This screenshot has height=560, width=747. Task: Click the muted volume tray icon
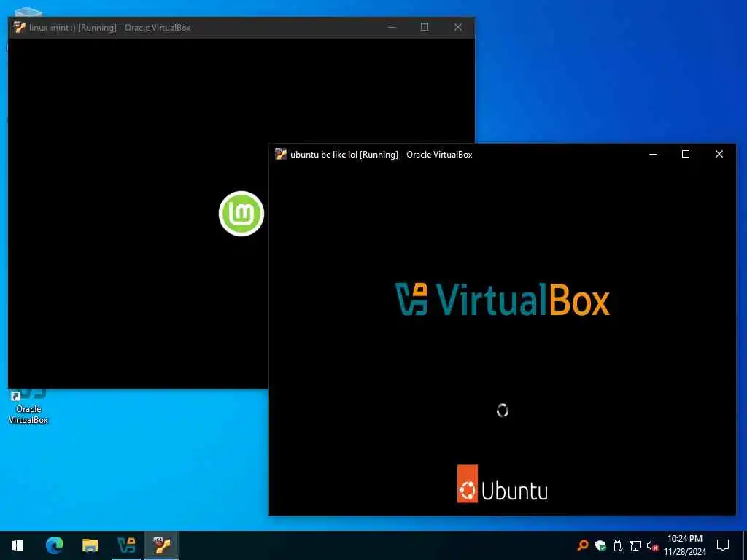coord(652,545)
